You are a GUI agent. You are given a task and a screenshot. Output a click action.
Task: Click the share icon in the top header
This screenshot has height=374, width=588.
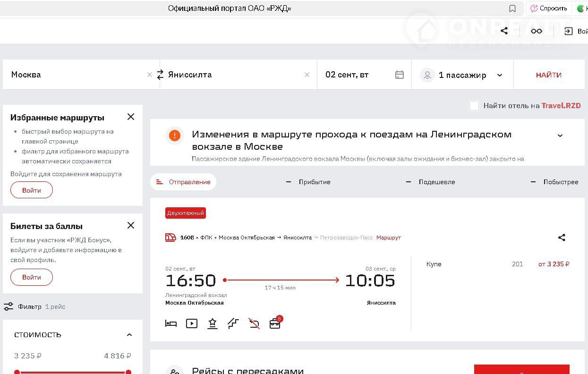pyautogui.click(x=504, y=31)
